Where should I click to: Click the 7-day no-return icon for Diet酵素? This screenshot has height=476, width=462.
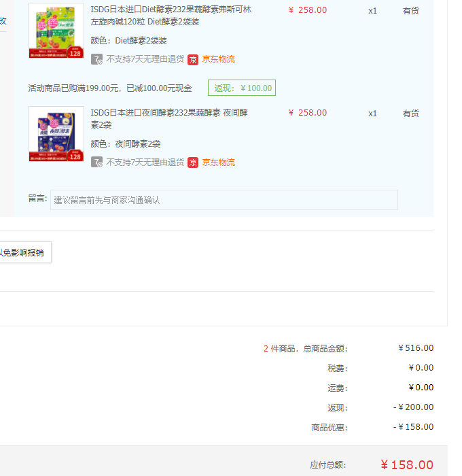pyautogui.click(x=96, y=59)
